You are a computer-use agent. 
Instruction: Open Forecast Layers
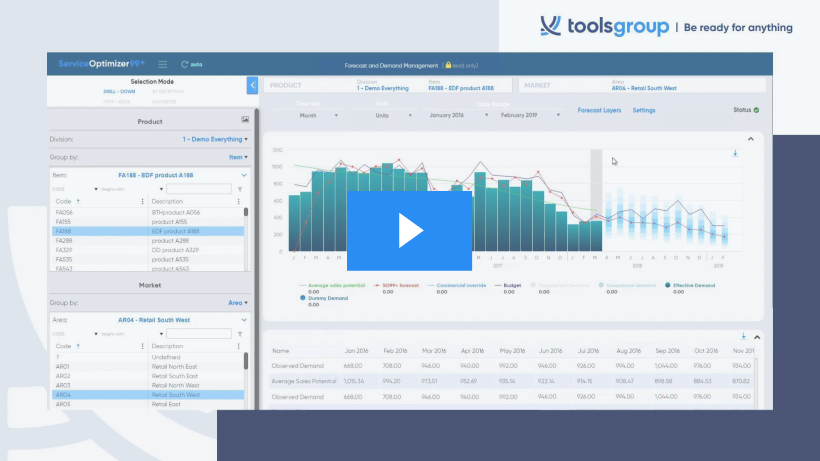tap(599, 110)
